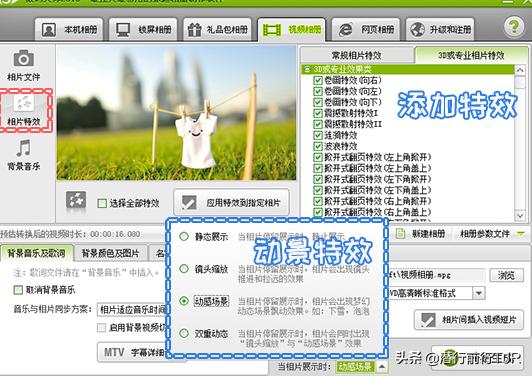The height and width of the screenshot is (376, 532).
Task: Open the 升级和注册 tab
Action: click(x=440, y=30)
